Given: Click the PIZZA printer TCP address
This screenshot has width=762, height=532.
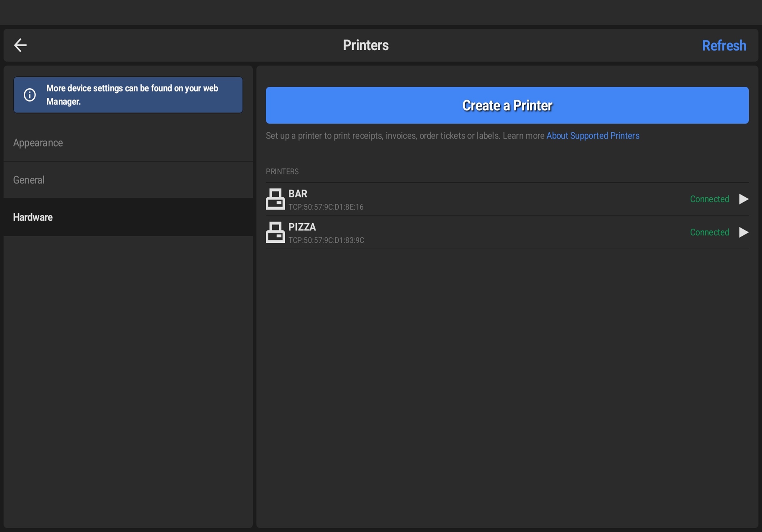Looking at the screenshot, I should [326, 240].
